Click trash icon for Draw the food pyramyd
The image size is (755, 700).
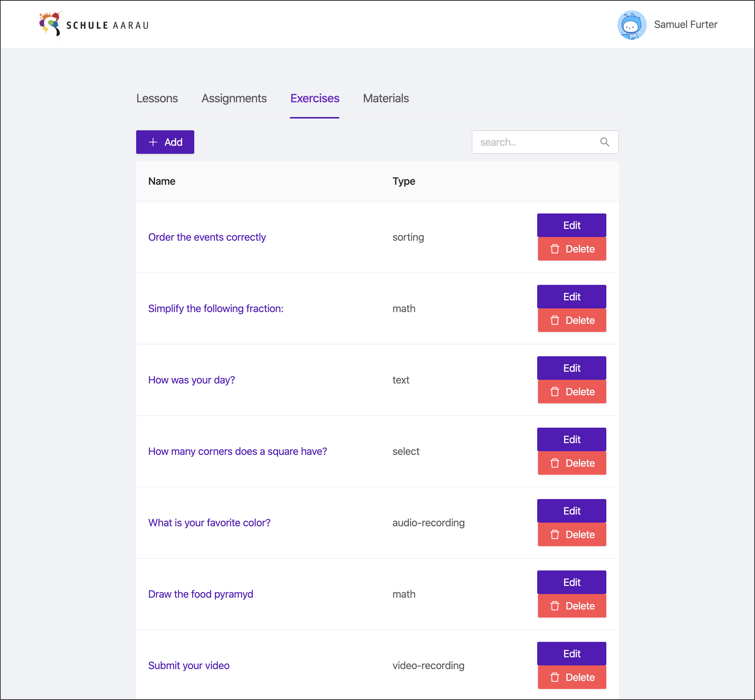coord(555,606)
